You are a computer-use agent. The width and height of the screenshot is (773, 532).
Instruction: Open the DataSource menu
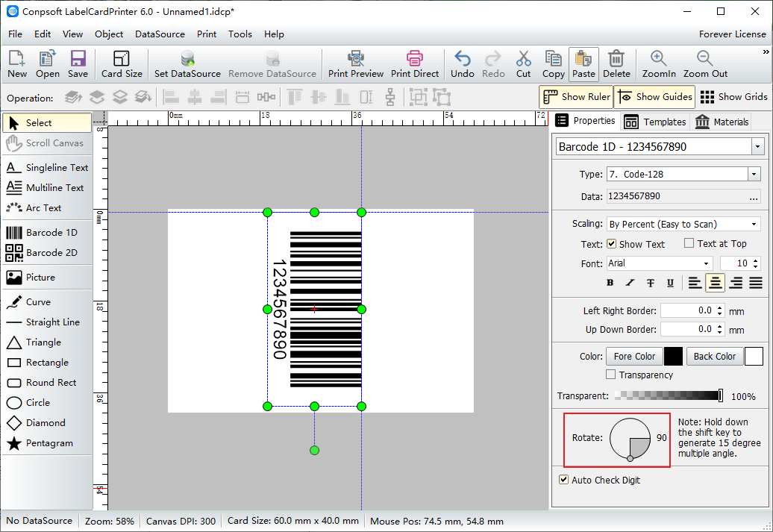160,34
